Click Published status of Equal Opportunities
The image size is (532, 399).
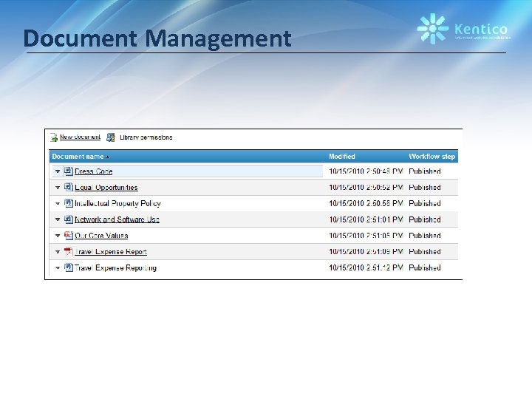click(425, 187)
